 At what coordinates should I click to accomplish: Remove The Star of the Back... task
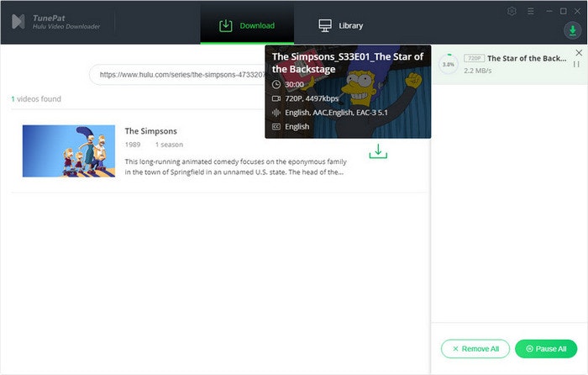tap(579, 53)
